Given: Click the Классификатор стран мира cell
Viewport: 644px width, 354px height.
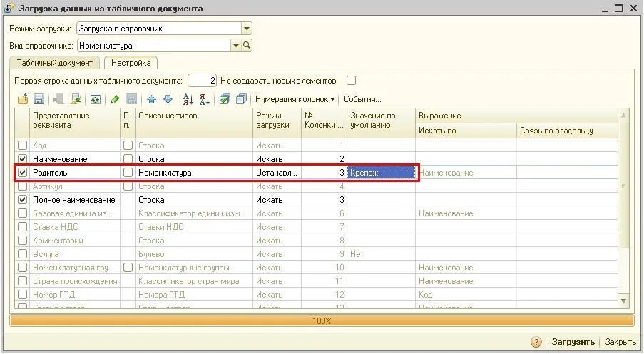Looking at the screenshot, I should 194,281.
